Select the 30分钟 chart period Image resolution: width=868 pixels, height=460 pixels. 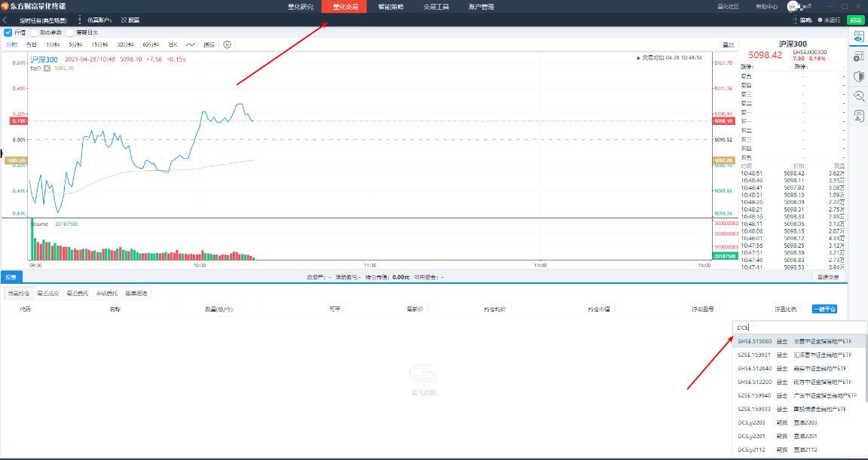(126, 44)
